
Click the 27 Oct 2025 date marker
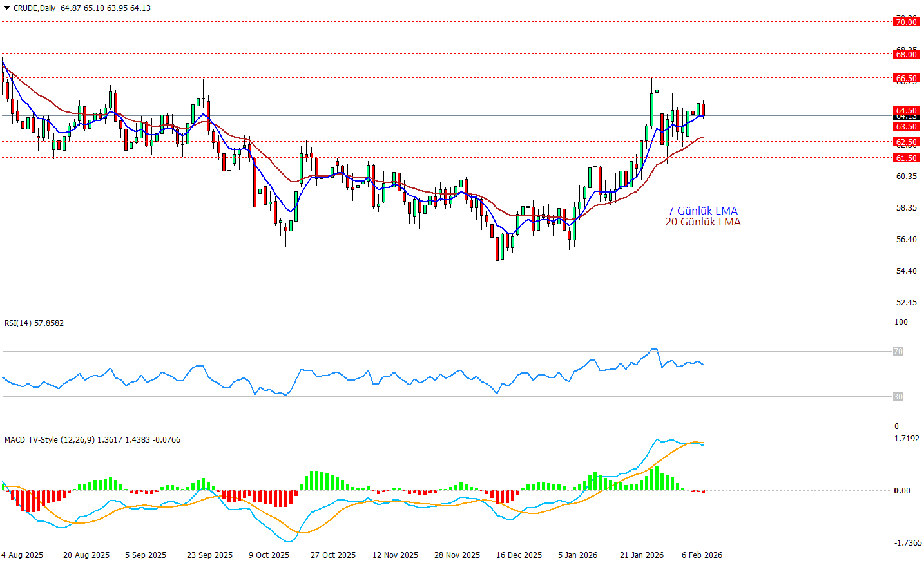tap(332, 555)
